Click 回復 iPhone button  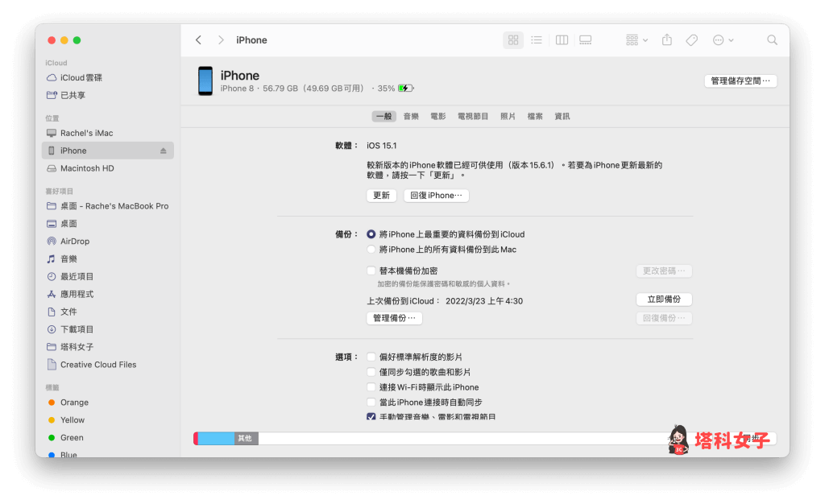click(436, 196)
